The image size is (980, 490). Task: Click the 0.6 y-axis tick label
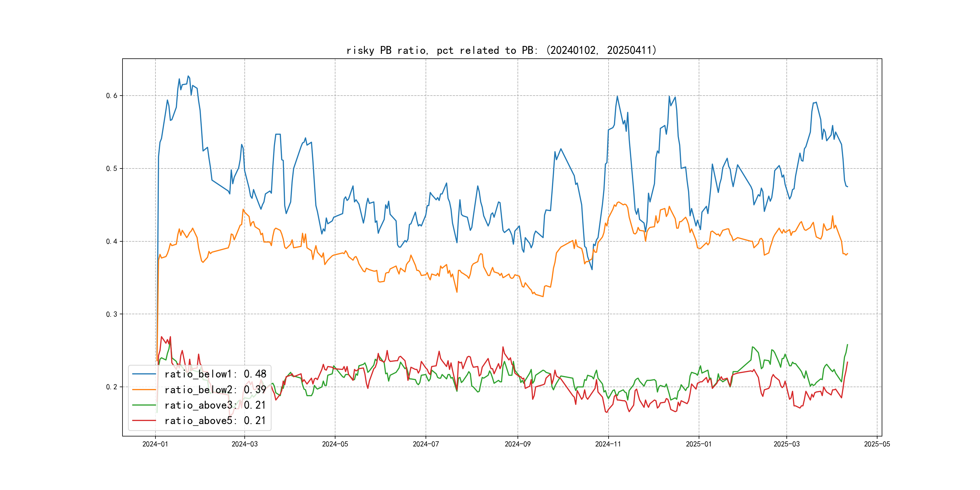click(112, 96)
